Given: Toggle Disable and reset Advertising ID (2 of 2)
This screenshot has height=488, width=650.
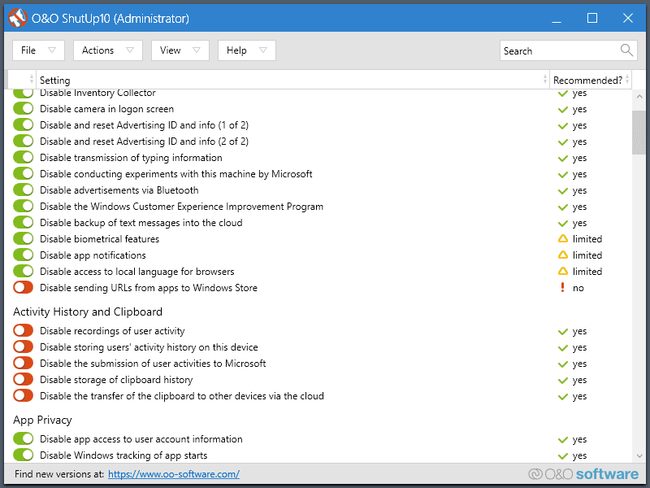Looking at the screenshot, I should pos(23,141).
